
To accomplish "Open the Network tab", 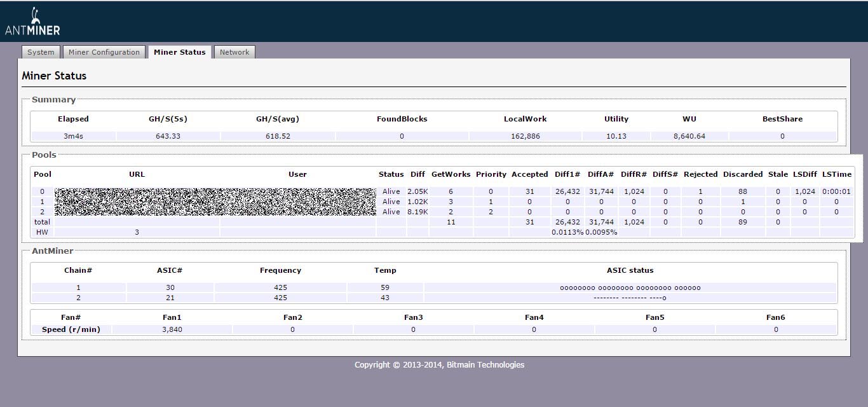I will point(234,52).
